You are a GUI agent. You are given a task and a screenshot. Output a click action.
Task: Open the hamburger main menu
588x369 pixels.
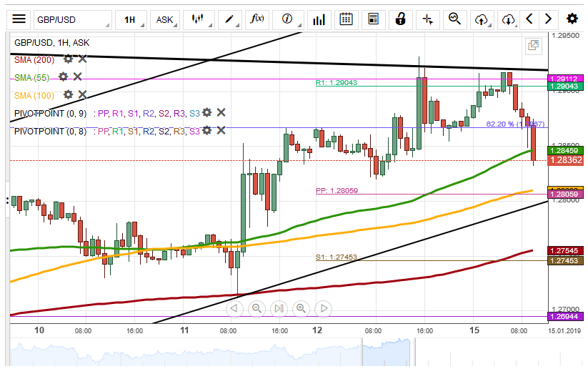19,19
